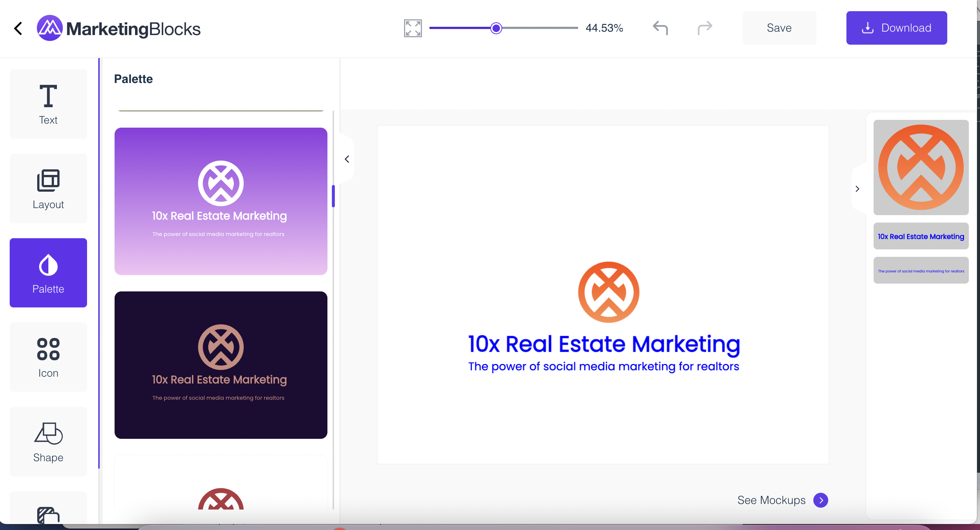980x530 pixels.
Task: Click the orange logo icon on the canvas
Action: [609, 292]
